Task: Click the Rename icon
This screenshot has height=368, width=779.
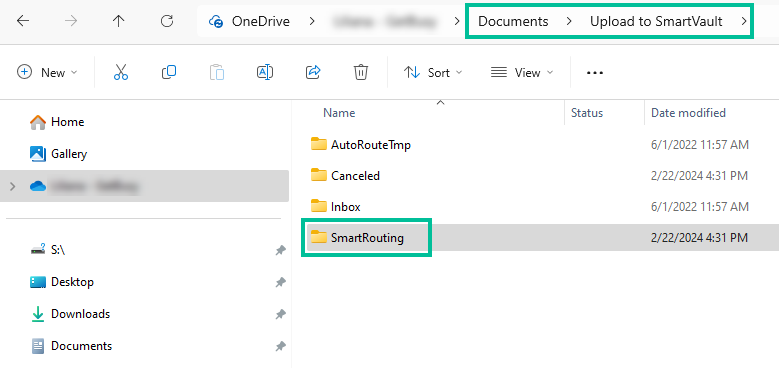Action: click(x=265, y=73)
